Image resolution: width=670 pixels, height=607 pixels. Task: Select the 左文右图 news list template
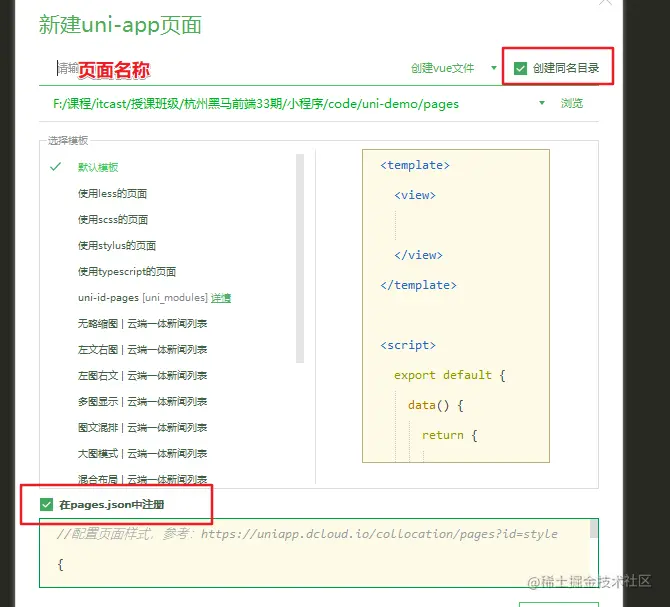pos(142,350)
